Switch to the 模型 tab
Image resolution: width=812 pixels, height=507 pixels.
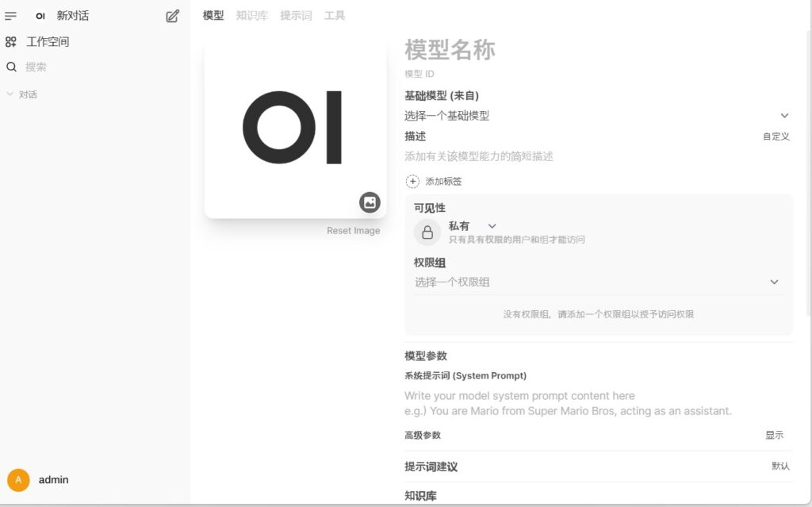(x=213, y=16)
